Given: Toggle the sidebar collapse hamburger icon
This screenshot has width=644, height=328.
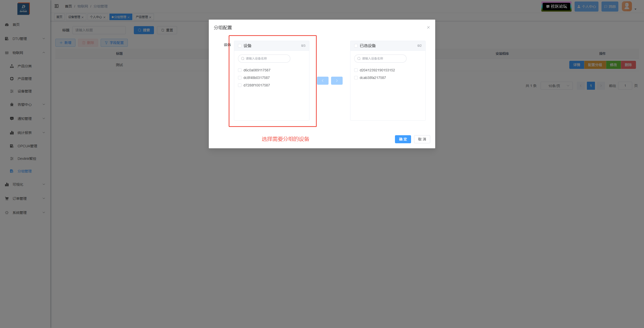Looking at the screenshot, I should point(57,6).
